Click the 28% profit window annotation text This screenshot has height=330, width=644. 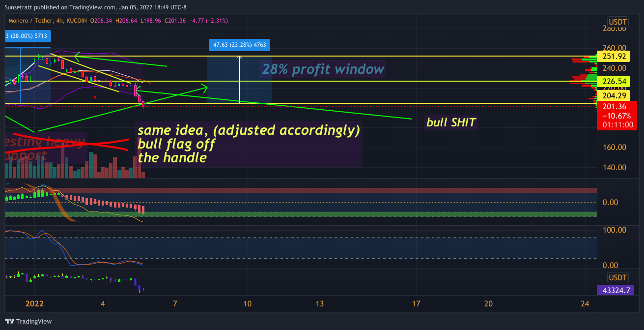(323, 69)
